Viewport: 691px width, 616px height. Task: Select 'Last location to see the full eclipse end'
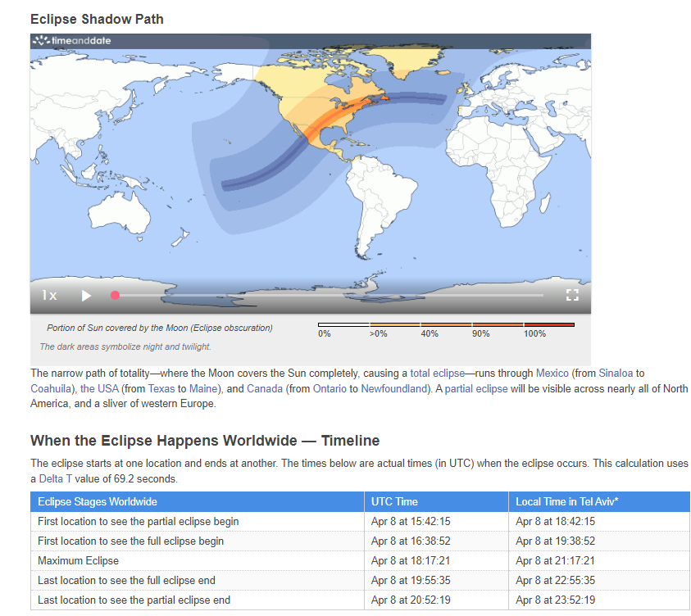[x=126, y=581]
